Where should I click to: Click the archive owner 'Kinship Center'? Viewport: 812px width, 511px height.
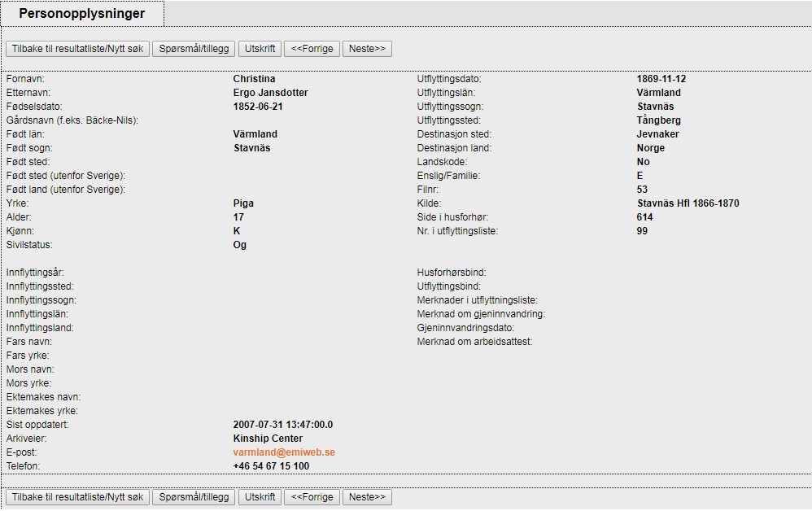[268, 439]
